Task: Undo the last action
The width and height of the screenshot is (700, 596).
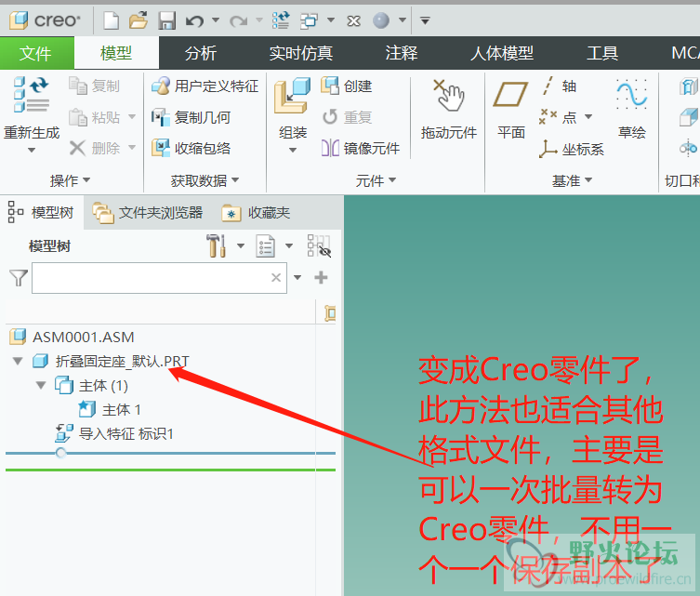Action: coord(194,20)
